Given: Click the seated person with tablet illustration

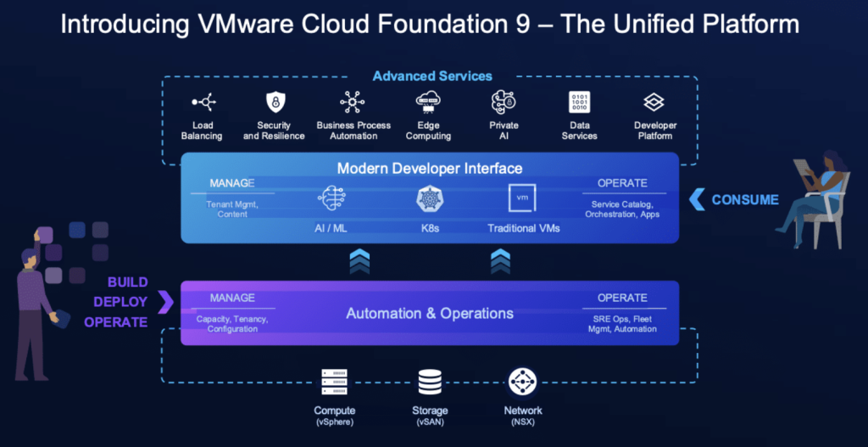Looking at the screenshot, I should [x=812, y=199].
